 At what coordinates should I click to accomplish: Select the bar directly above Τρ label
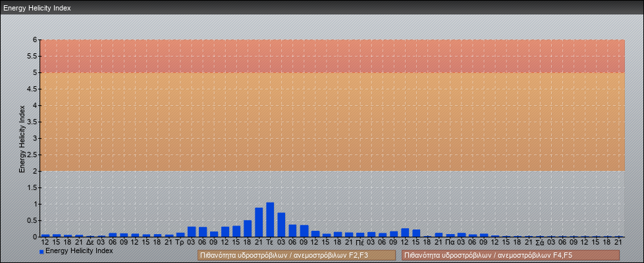(180, 234)
